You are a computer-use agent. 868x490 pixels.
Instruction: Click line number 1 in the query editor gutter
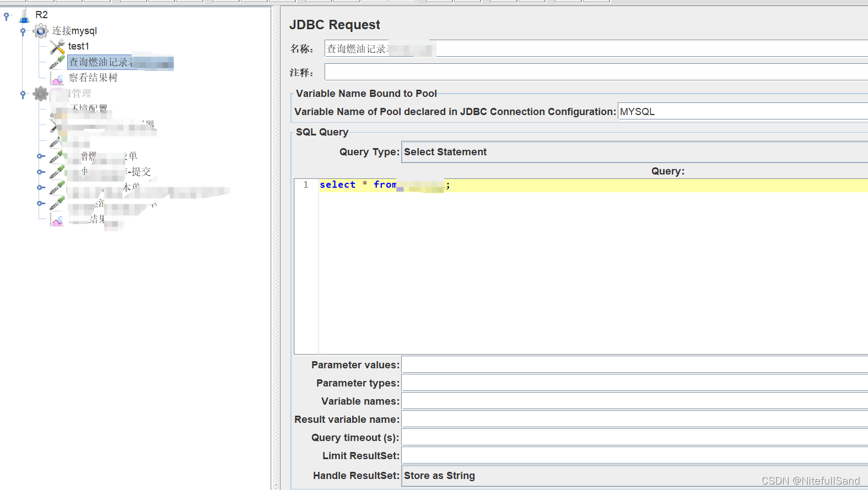coord(306,185)
